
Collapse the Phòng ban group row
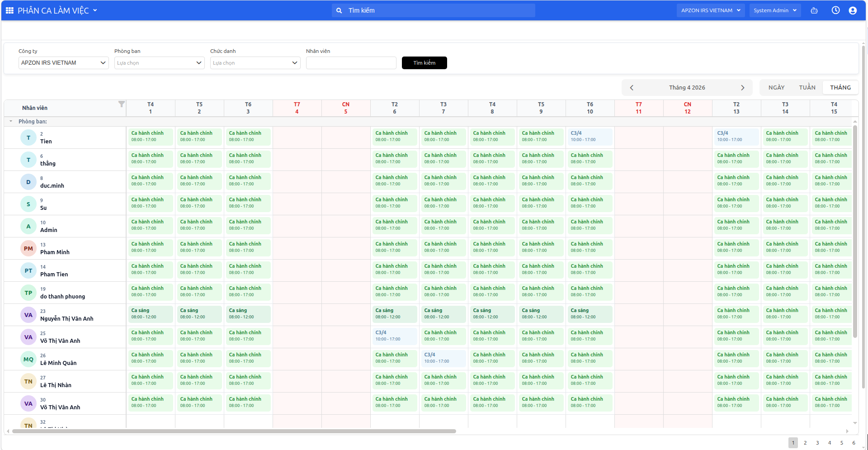coord(11,121)
